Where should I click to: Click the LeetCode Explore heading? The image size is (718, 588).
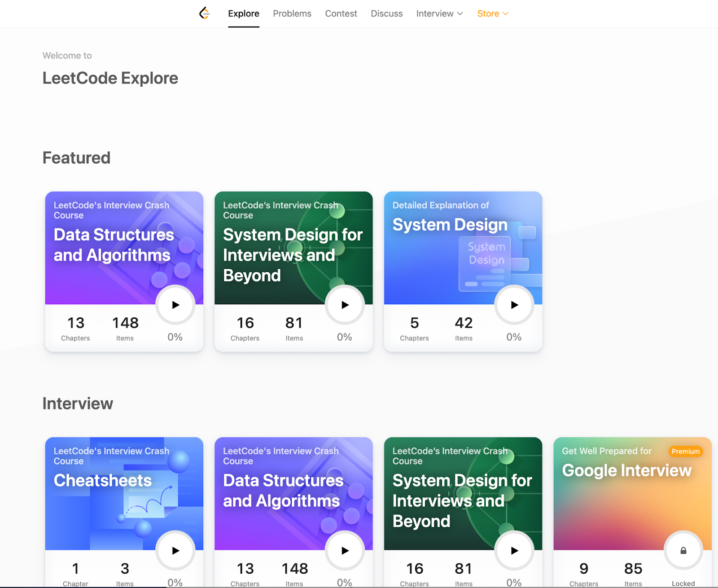pos(110,78)
